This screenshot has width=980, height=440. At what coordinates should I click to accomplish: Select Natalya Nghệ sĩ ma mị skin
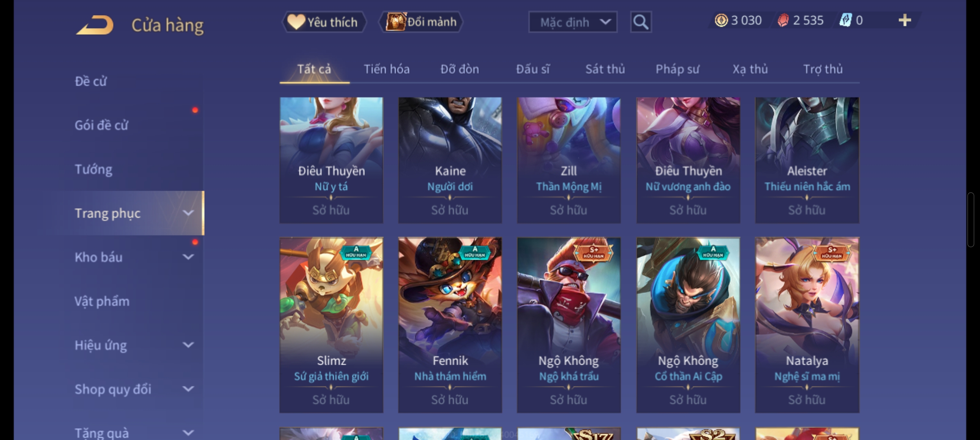pyautogui.click(x=807, y=325)
